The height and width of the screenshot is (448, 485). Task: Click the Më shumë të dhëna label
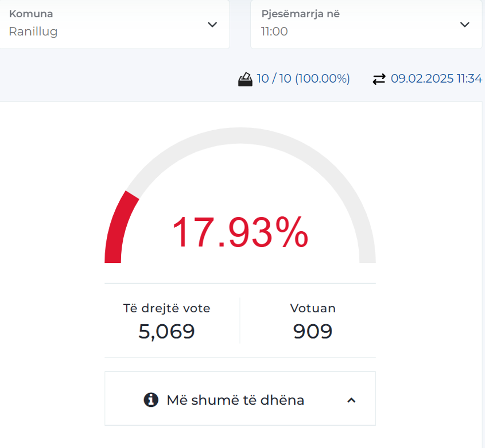tap(235, 400)
